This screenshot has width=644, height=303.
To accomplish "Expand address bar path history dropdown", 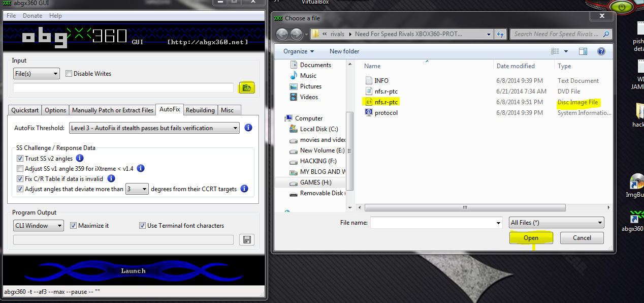I will 489,34.
